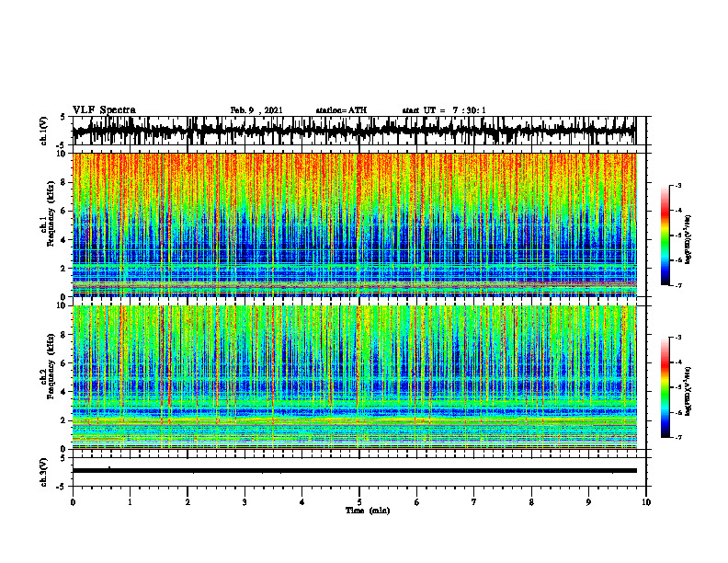Click the '-7' label on ch.2 color scale

pyautogui.click(x=678, y=438)
